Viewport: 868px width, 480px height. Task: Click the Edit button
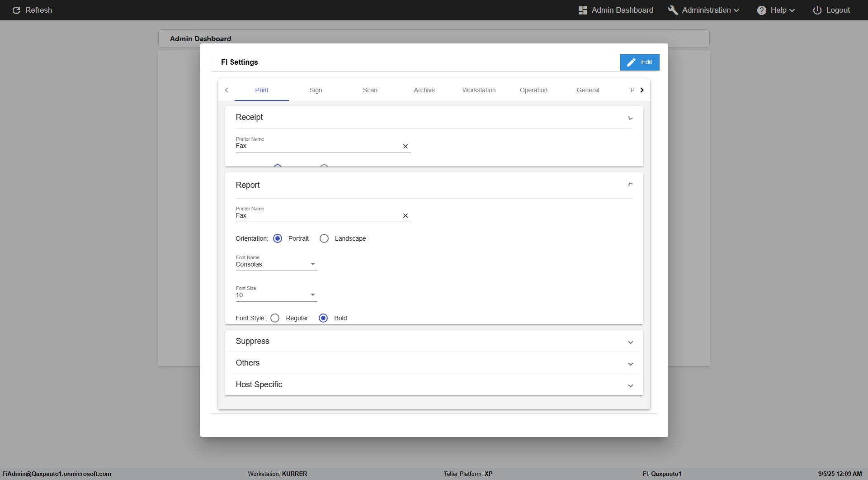pyautogui.click(x=640, y=62)
